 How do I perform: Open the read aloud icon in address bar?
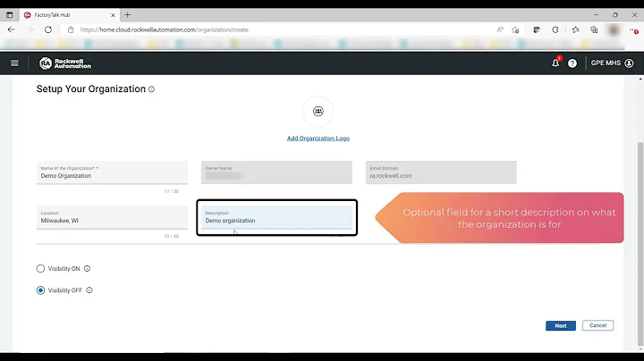point(500,29)
